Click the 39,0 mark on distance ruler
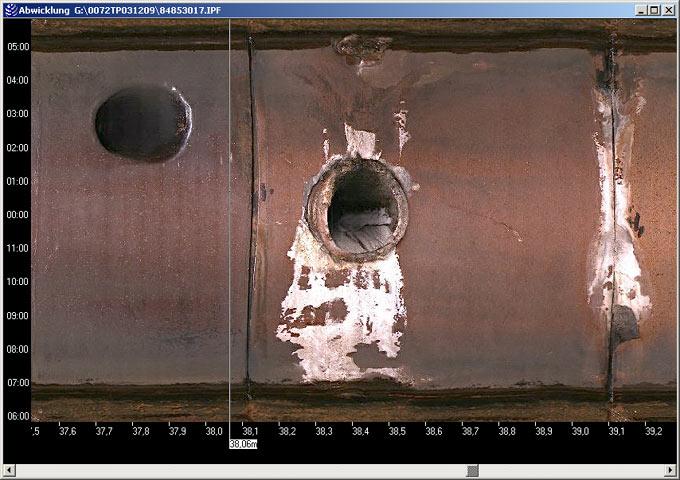This screenshot has height=480, width=680. coord(580,432)
